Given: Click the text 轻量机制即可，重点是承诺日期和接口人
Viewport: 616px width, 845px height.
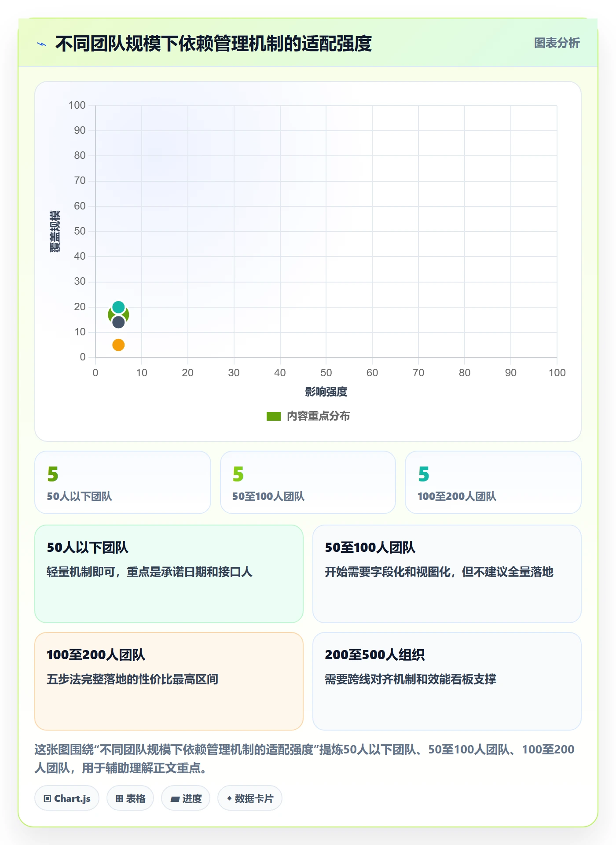Looking at the screenshot, I should point(150,572).
